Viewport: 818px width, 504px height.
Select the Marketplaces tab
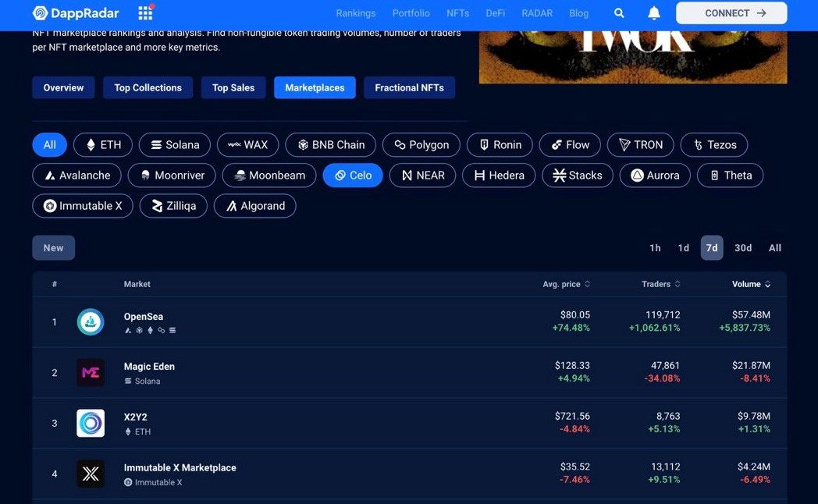click(x=315, y=87)
